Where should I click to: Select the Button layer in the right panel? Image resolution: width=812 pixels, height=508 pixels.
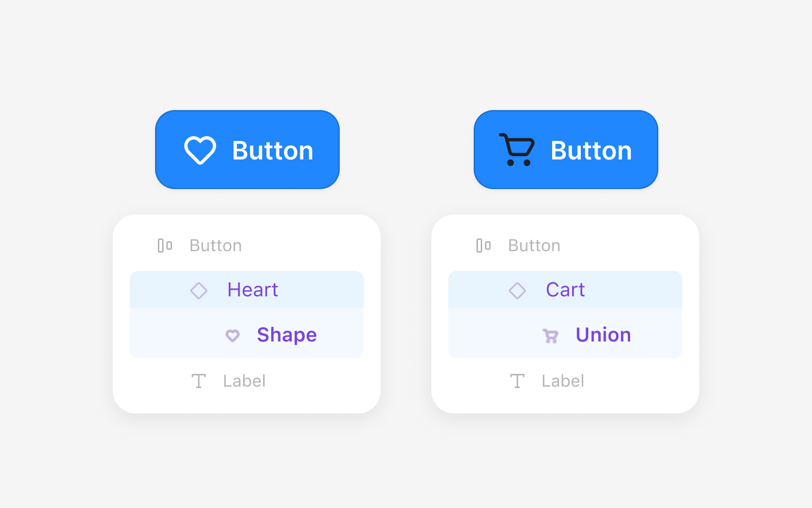534,245
